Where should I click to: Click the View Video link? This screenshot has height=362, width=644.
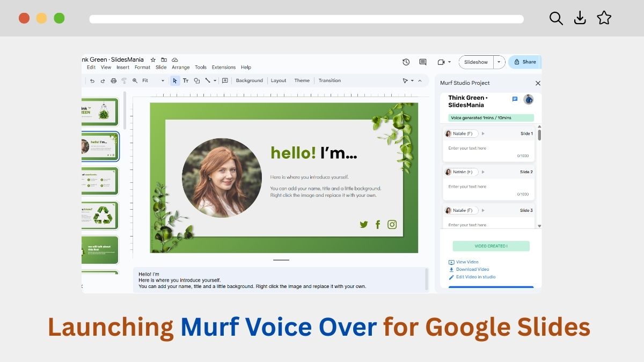coord(464,262)
